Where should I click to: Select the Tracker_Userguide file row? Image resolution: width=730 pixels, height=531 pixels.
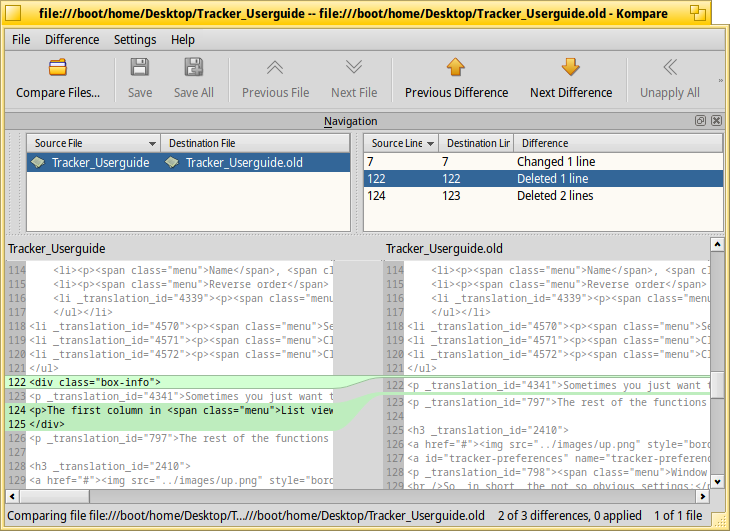188,162
